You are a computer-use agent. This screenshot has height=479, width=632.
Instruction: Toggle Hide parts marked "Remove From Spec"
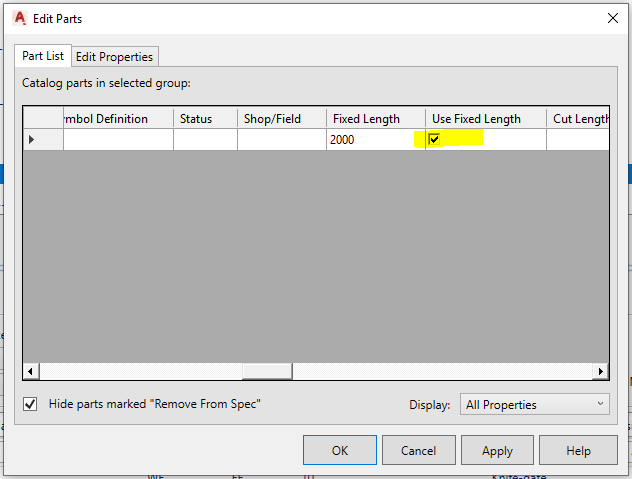pos(30,404)
